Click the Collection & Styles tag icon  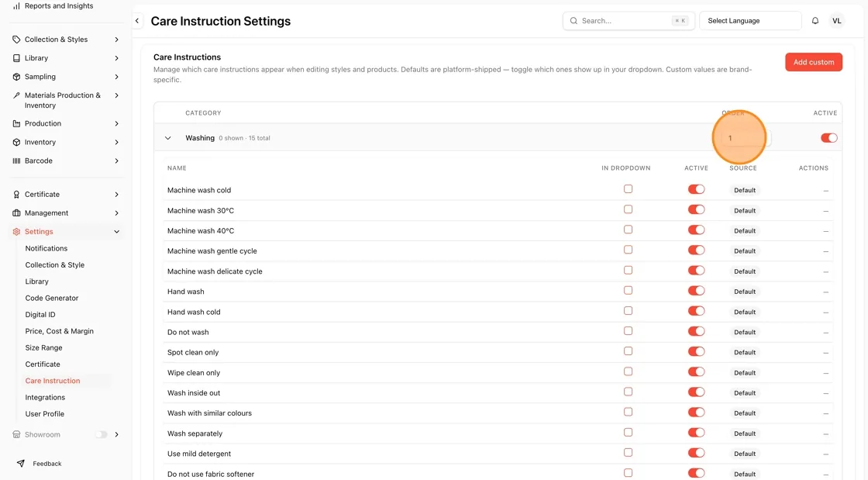[x=16, y=40]
